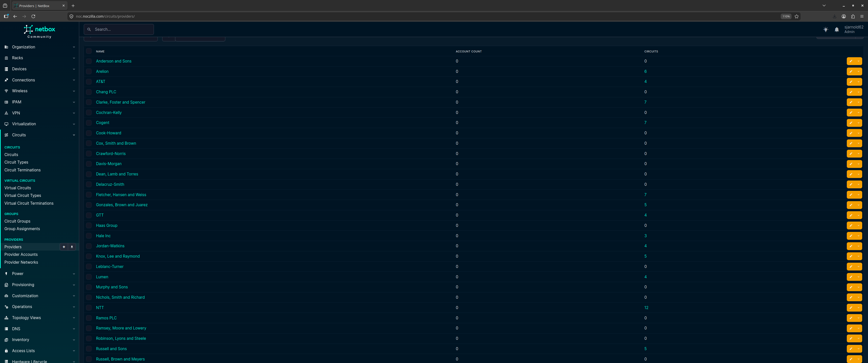Viewport: 868px width, 363px height.
Task: Click the 110% zoom indicator in address bar
Action: (x=786, y=16)
